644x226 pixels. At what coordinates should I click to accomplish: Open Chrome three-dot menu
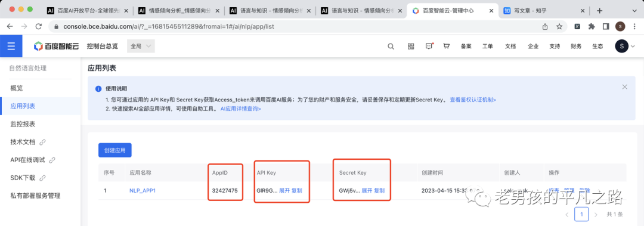coord(634,27)
